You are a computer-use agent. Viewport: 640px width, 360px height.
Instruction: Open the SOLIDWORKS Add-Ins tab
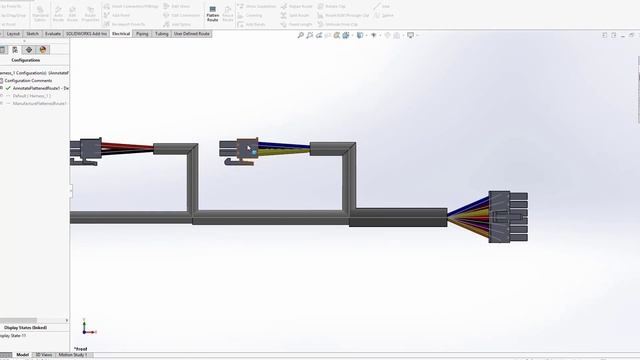click(x=86, y=34)
